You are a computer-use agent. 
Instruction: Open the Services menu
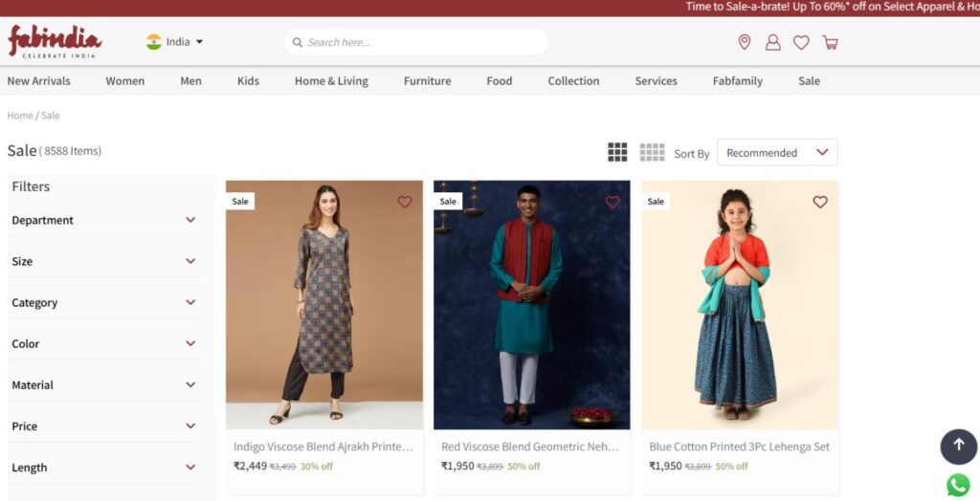point(657,80)
